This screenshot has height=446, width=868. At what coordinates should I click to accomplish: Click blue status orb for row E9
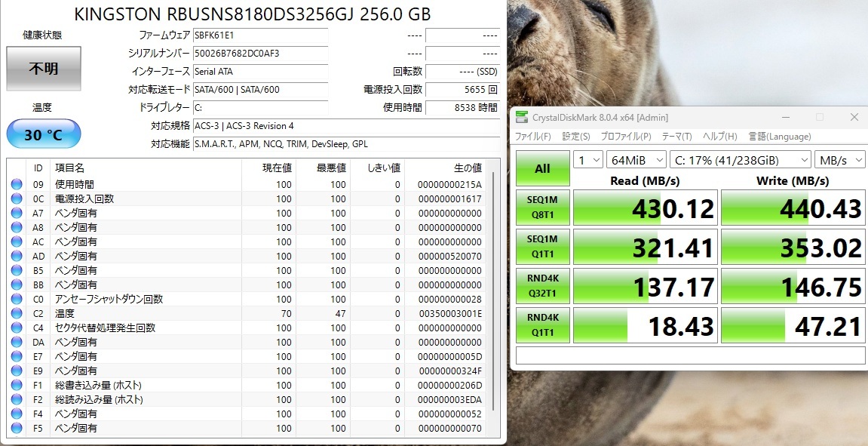pos(16,371)
